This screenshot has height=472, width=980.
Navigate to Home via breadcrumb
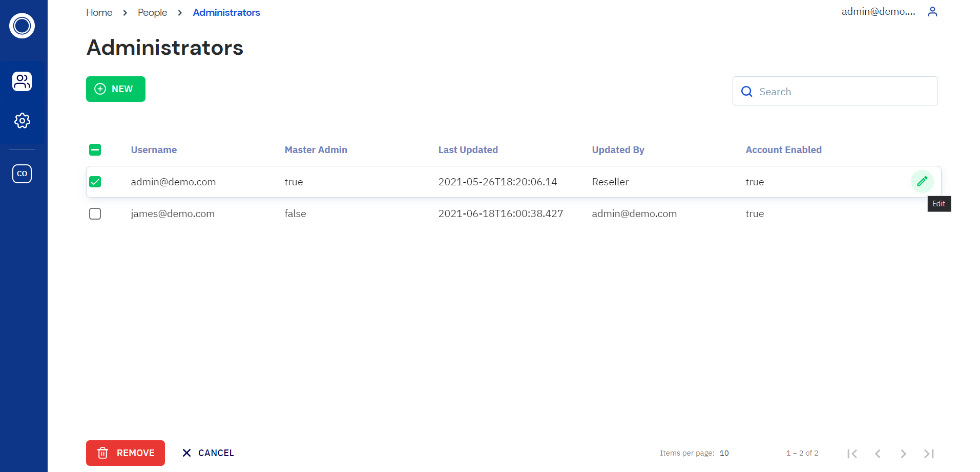click(x=99, y=12)
